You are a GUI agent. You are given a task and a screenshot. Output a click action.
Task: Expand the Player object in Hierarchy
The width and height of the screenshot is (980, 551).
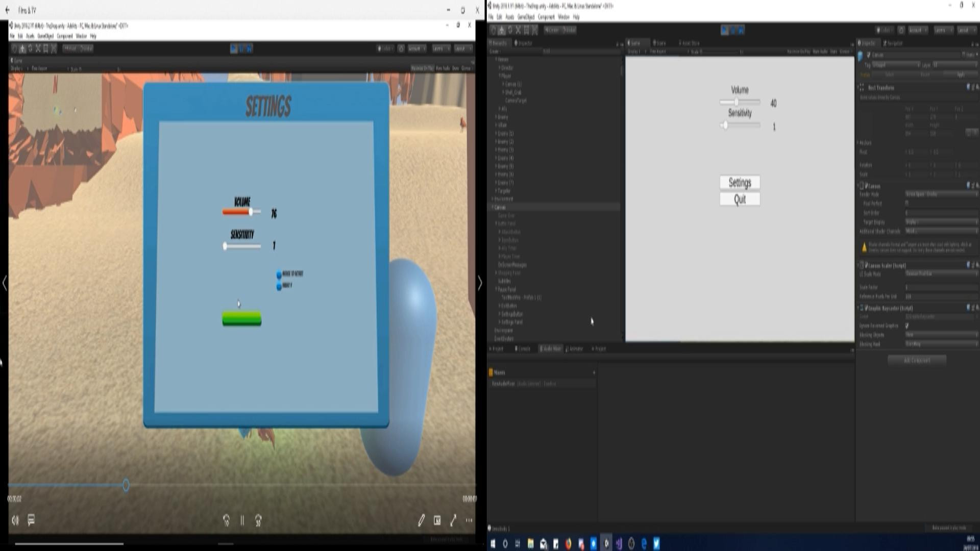pyautogui.click(x=500, y=76)
